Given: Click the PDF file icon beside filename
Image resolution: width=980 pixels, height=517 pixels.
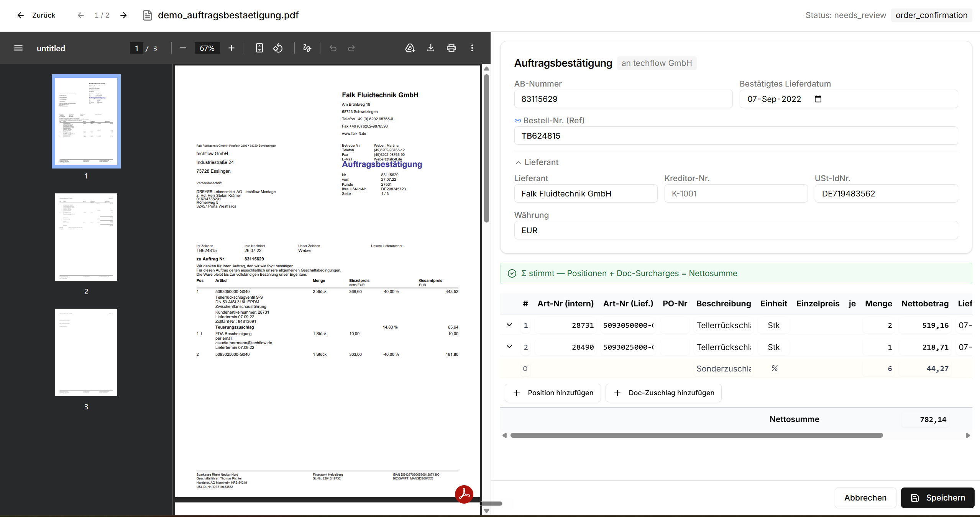Looking at the screenshot, I should point(148,15).
